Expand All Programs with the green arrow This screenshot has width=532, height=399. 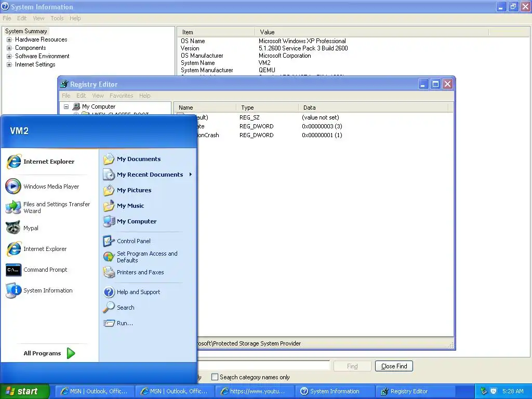click(x=71, y=353)
